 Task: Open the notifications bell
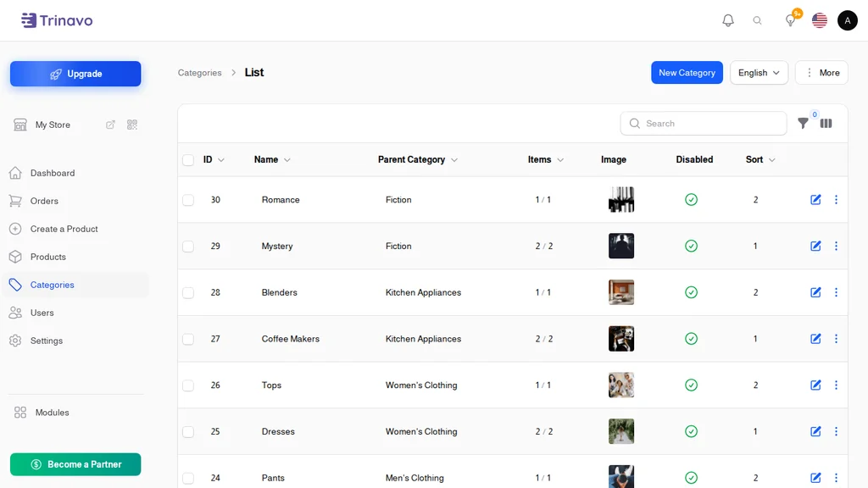pyautogui.click(x=728, y=20)
